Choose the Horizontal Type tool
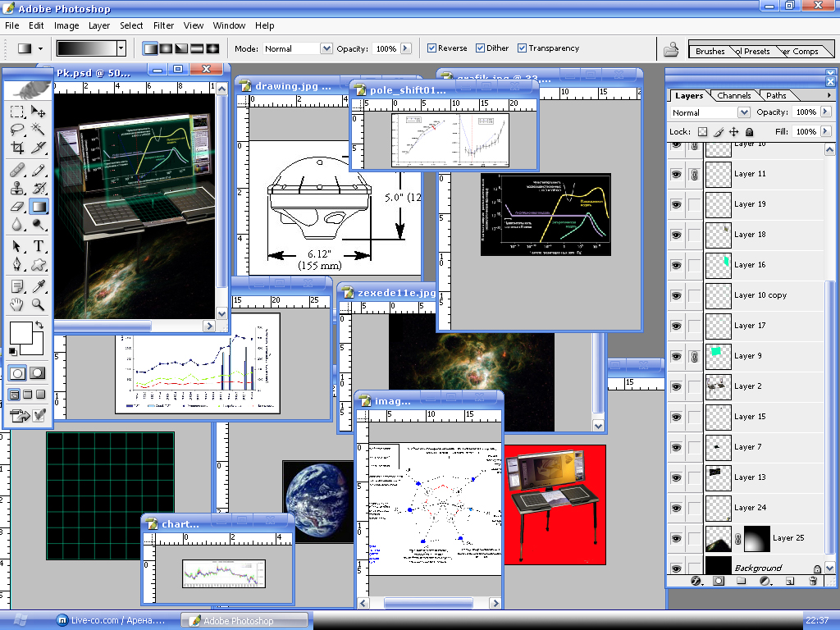840x630 pixels. (x=38, y=246)
